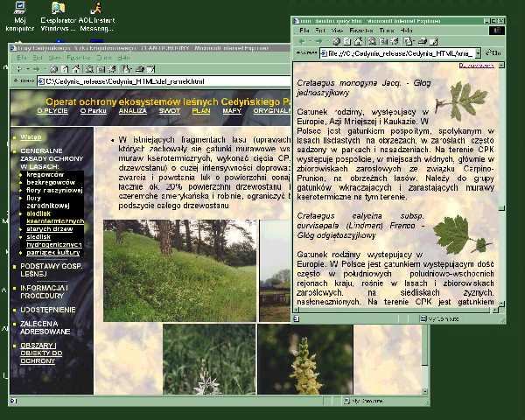The height and width of the screenshot is (420, 525).
Task: Open Search pane in the front Explorer window
Action: [x=372, y=41]
